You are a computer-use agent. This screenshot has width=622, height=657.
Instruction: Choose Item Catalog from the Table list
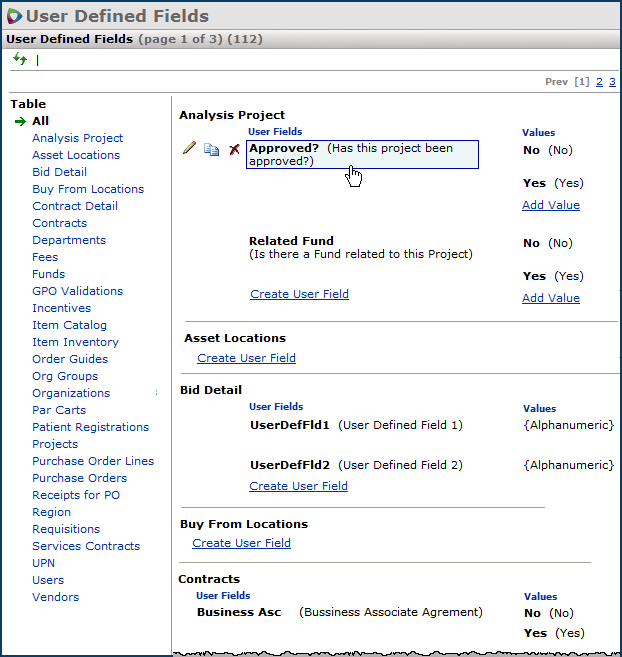point(69,325)
